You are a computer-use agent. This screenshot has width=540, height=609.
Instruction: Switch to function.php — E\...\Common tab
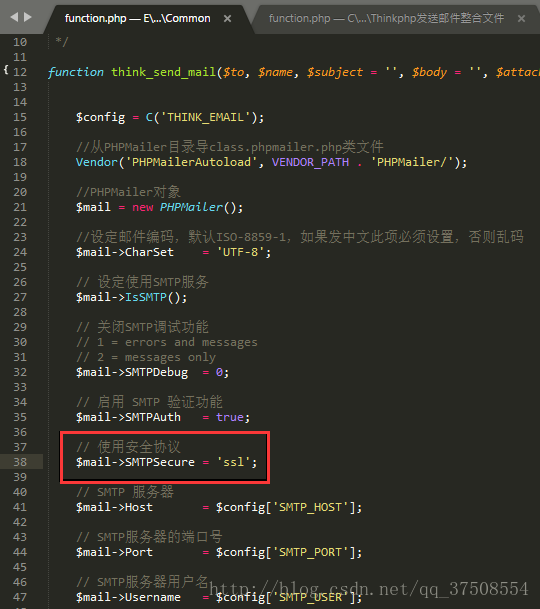pos(138,18)
